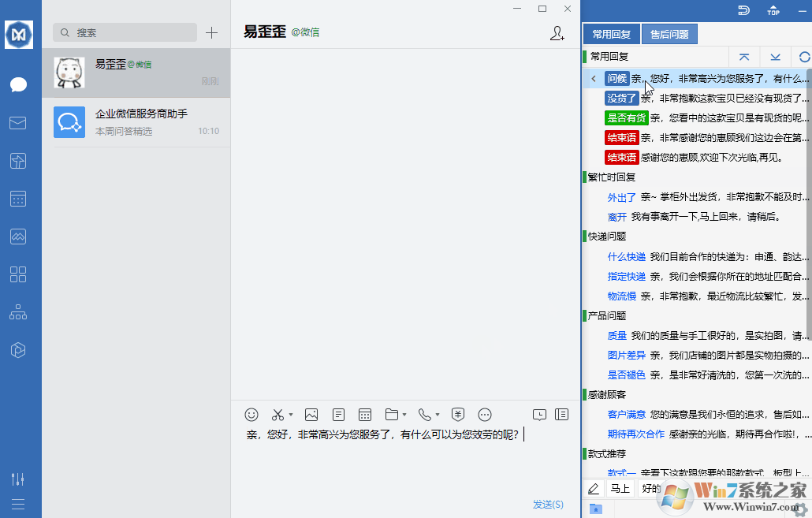Viewport: 812px width, 518px height.
Task: Toggle the side panel icon in chat toolbar
Action: [562, 415]
